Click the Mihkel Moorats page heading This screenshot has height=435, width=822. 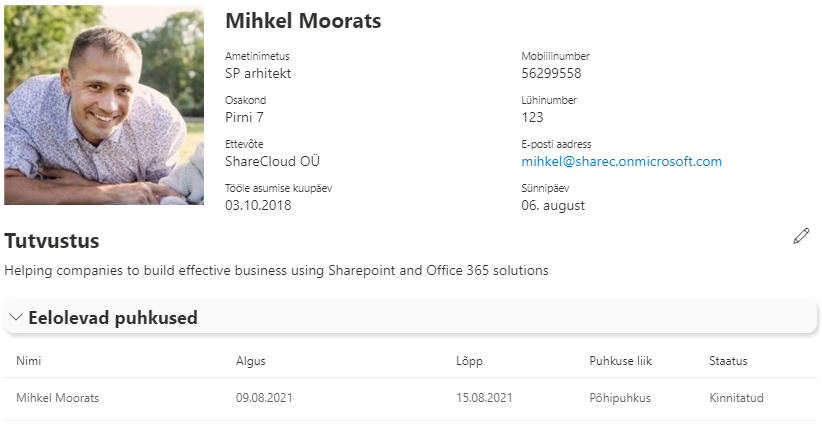coord(303,21)
